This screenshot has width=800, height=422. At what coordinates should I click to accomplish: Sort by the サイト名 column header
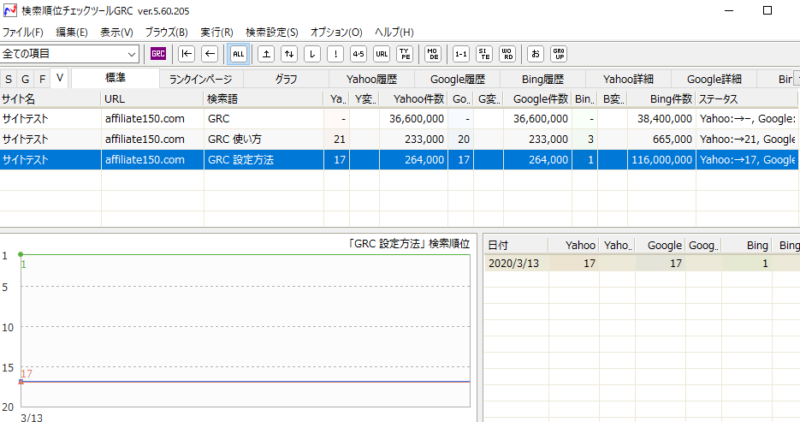click(50, 99)
